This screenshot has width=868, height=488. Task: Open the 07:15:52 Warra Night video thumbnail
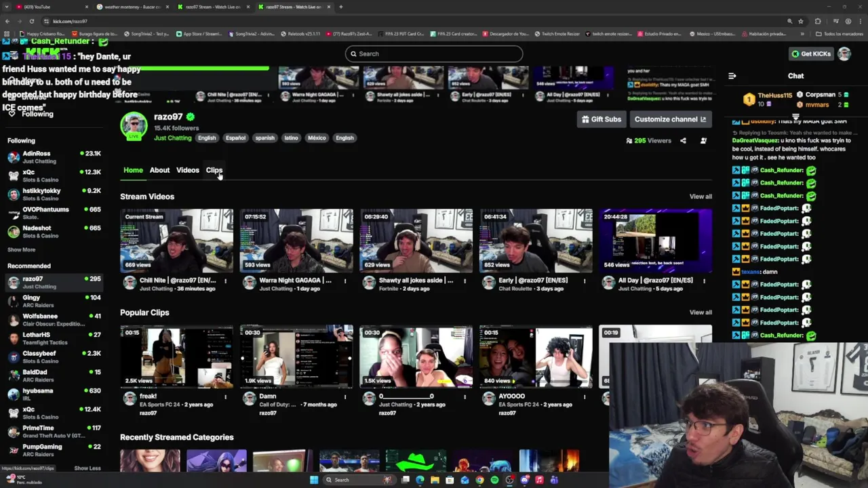click(x=296, y=240)
